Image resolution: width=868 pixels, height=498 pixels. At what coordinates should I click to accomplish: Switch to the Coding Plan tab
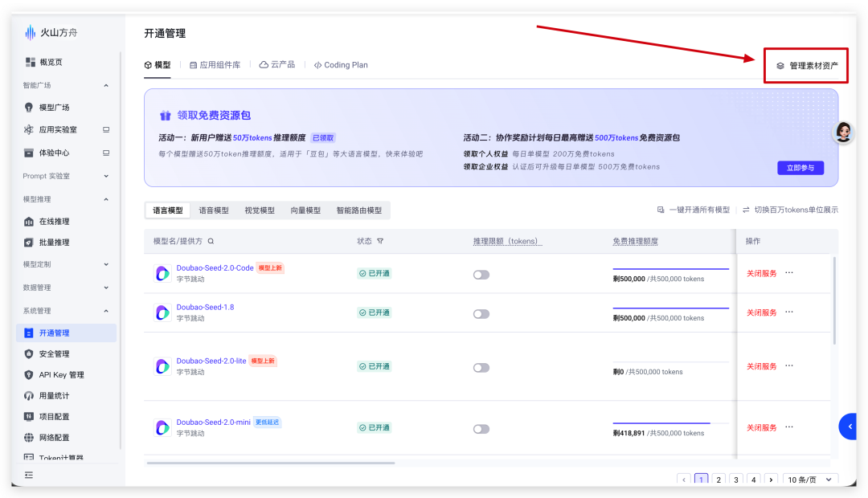coord(341,65)
